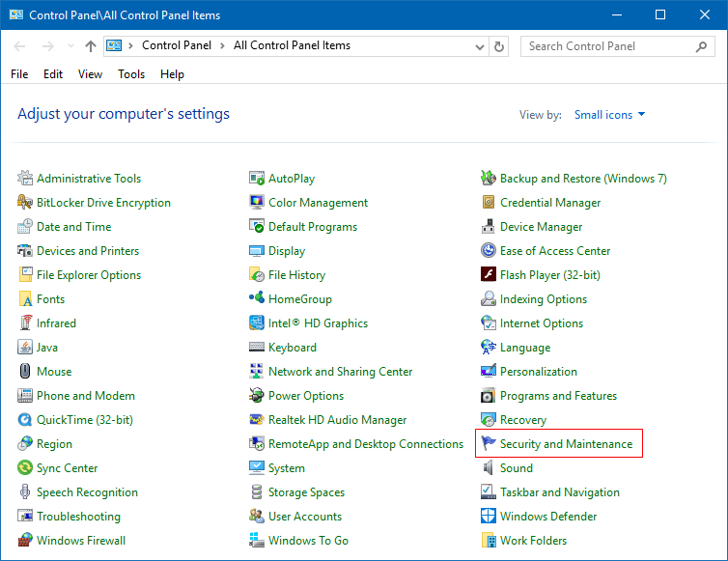728x561 pixels.
Task: Click the AutoPlay icon
Action: [x=257, y=178]
